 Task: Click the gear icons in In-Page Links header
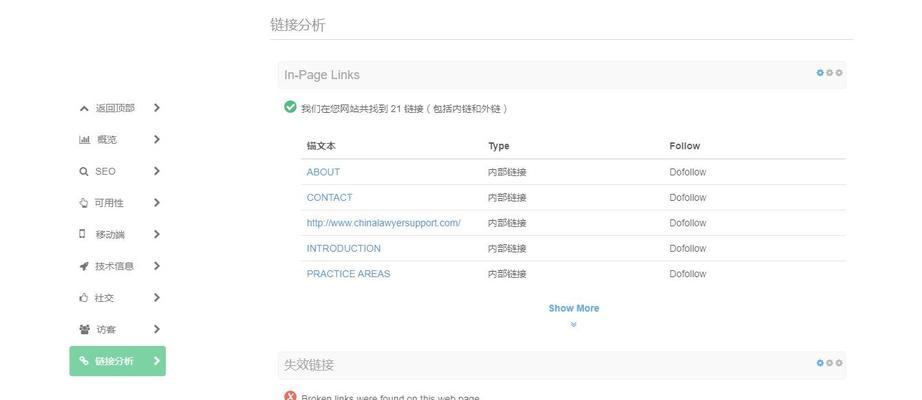point(829,73)
